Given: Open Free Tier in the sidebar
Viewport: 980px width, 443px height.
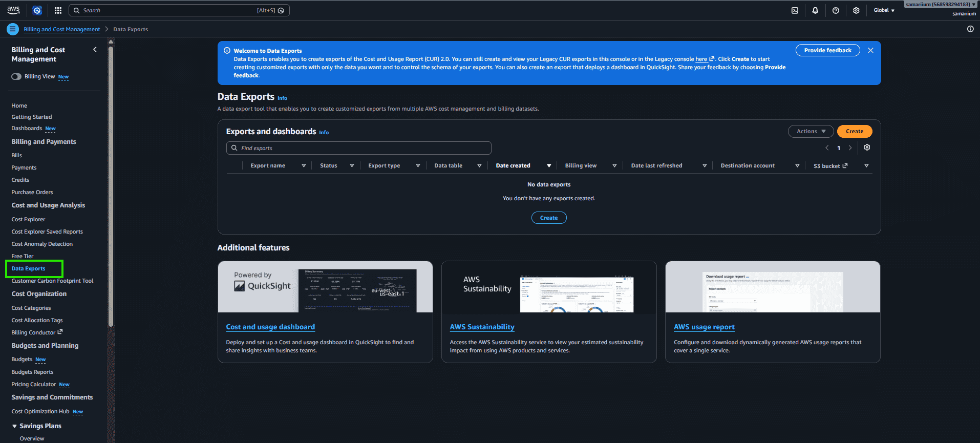Looking at the screenshot, I should click(x=23, y=256).
